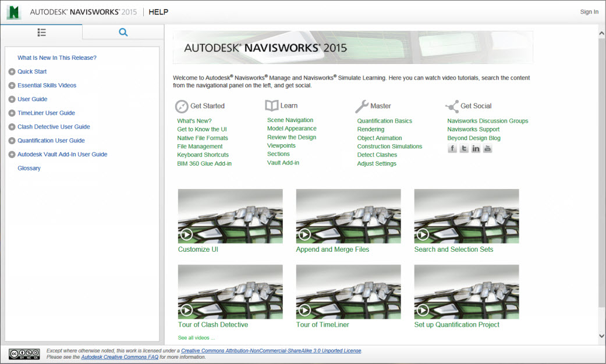Screen dimensions: 606x364
Task: Expand TimeLiner User Guide node
Action: point(12,113)
